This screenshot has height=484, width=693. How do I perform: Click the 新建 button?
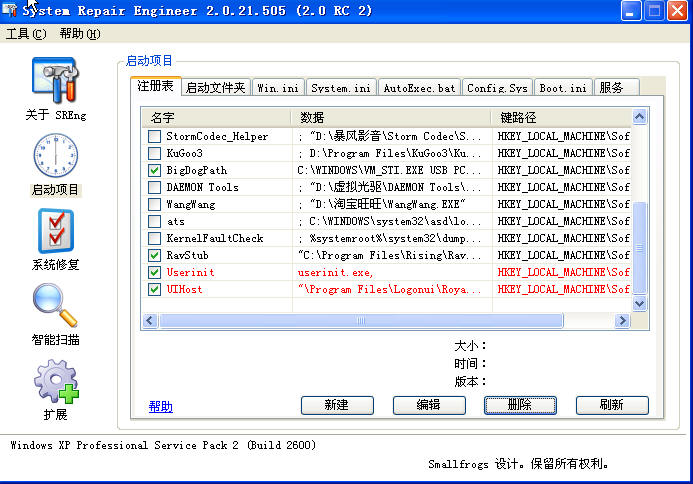tap(337, 405)
